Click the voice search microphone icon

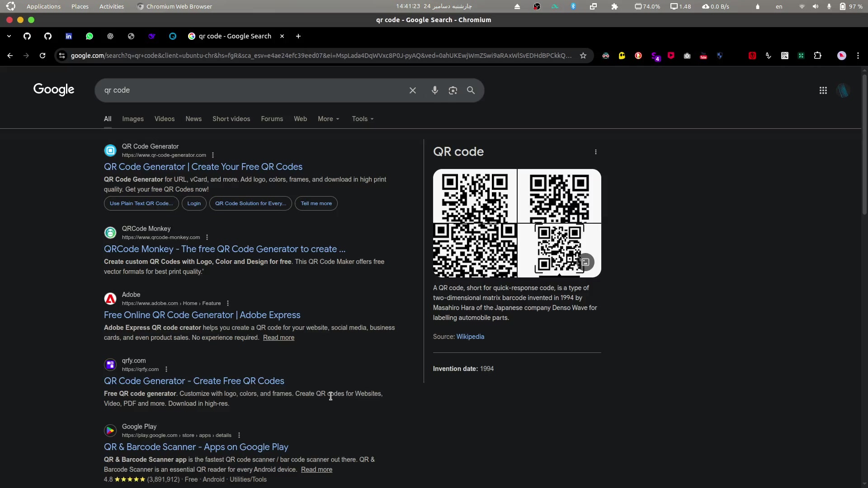(434, 90)
